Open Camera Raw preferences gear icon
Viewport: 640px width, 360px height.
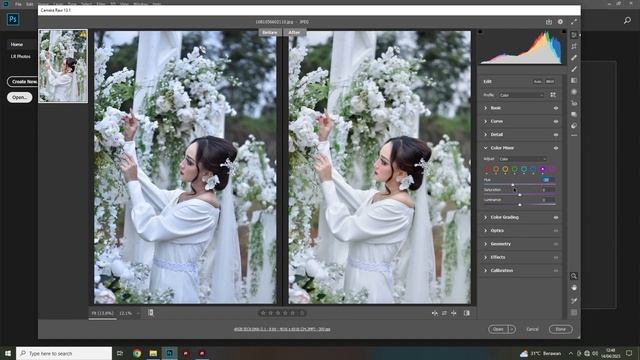pyautogui.click(x=560, y=22)
